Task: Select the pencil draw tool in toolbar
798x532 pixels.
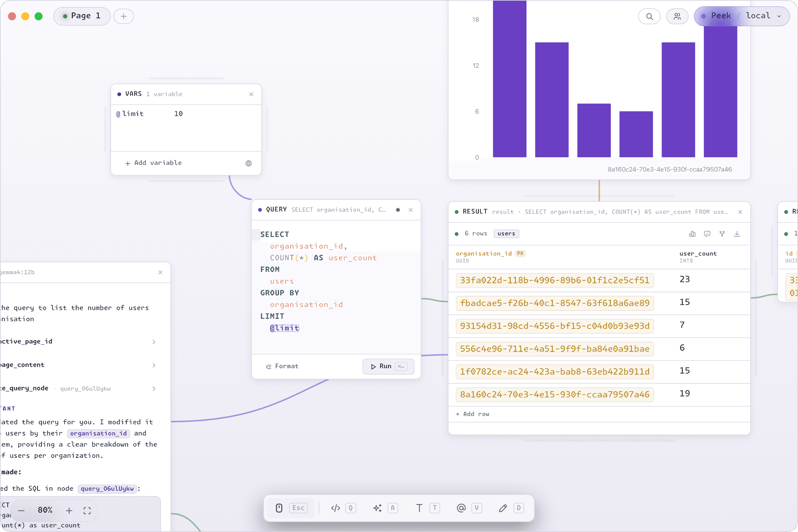Action: pos(503,508)
